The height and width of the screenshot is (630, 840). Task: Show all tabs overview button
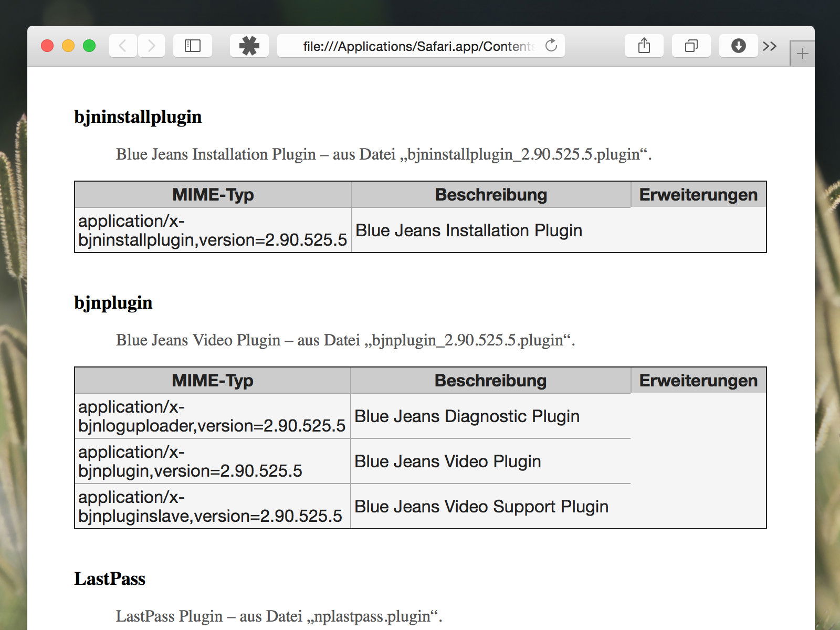click(x=691, y=46)
